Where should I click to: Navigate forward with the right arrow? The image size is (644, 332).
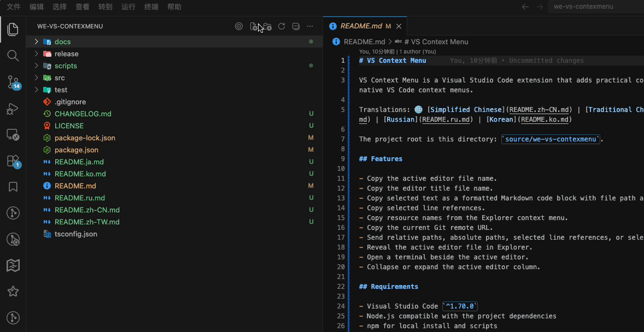tap(539, 7)
